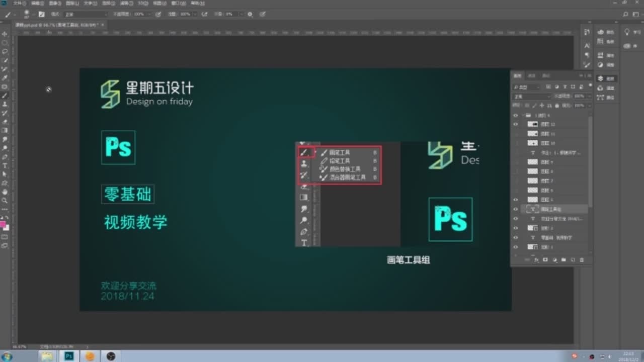The height and width of the screenshot is (362, 644).
Task: Hide the 画笔工具组 text layer
Action: [x=515, y=209]
